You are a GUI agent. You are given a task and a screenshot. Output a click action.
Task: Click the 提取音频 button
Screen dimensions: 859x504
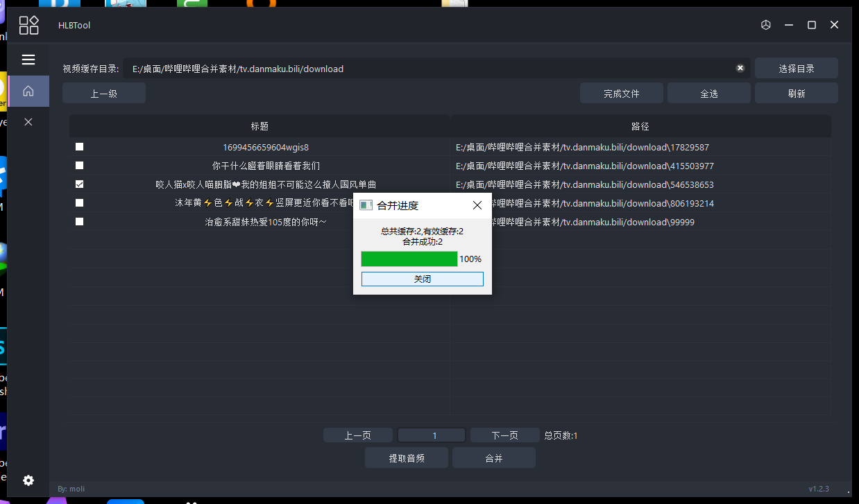[x=407, y=458]
